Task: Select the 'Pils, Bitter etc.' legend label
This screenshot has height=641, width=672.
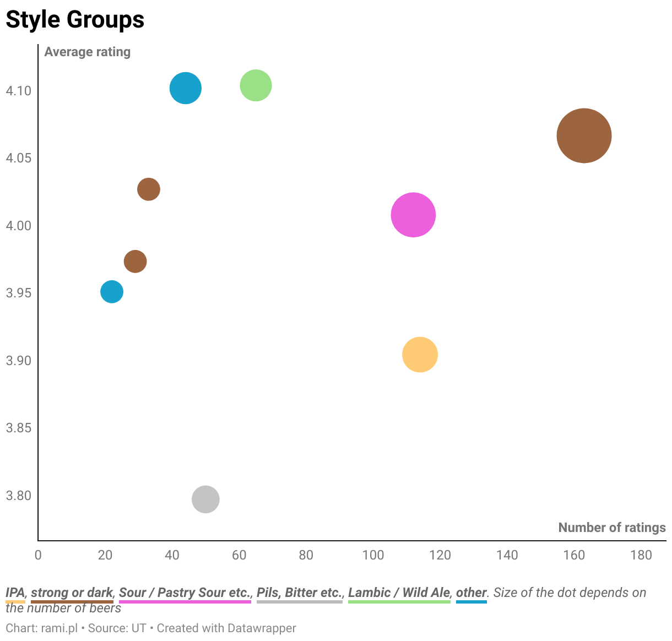Action: tap(299, 593)
